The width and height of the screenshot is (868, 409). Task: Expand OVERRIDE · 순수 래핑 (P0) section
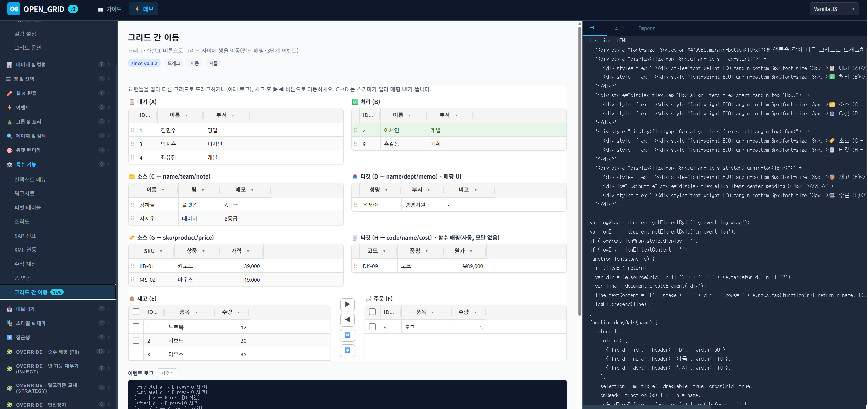58,352
